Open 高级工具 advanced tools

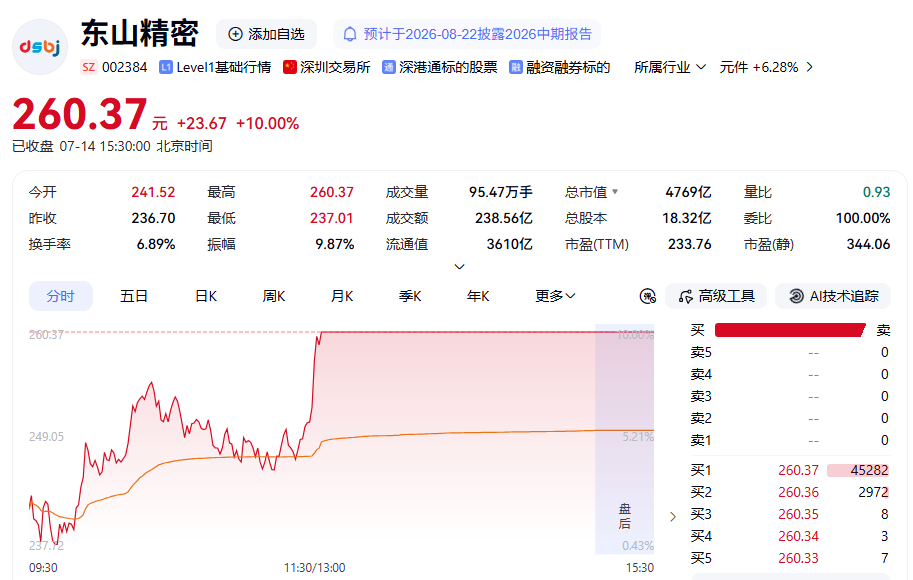(x=716, y=296)
